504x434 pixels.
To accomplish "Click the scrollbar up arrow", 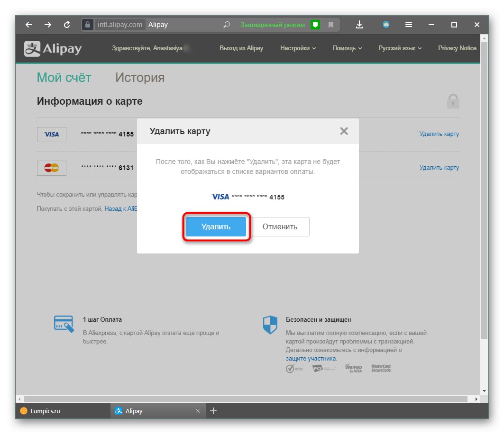I will coord(485,38).
